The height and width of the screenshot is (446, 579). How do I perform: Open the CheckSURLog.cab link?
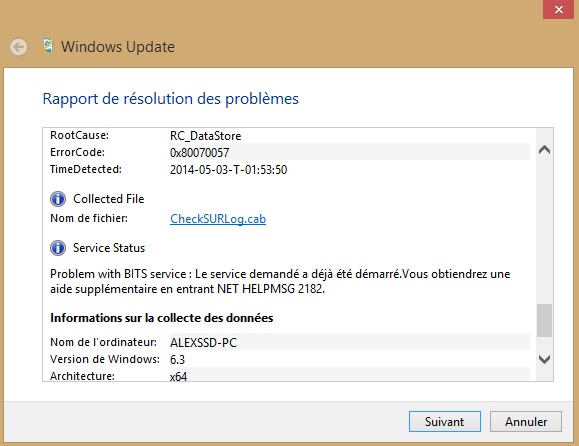click(x=218, y=219)
